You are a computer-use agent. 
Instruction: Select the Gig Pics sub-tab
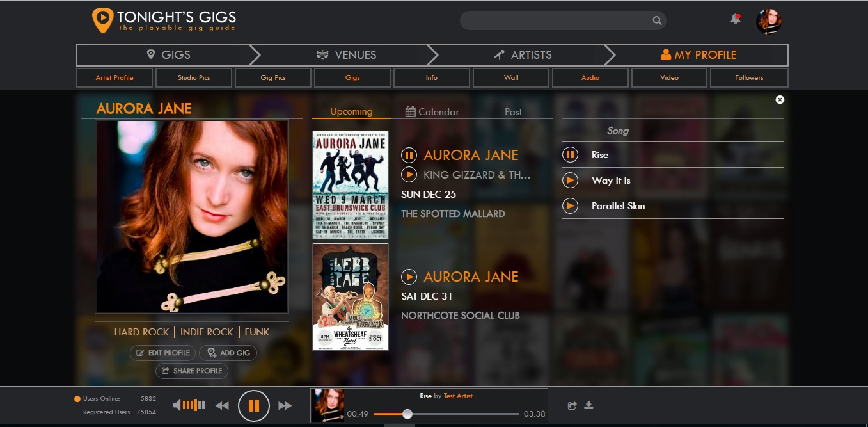[x=273, y=77]
